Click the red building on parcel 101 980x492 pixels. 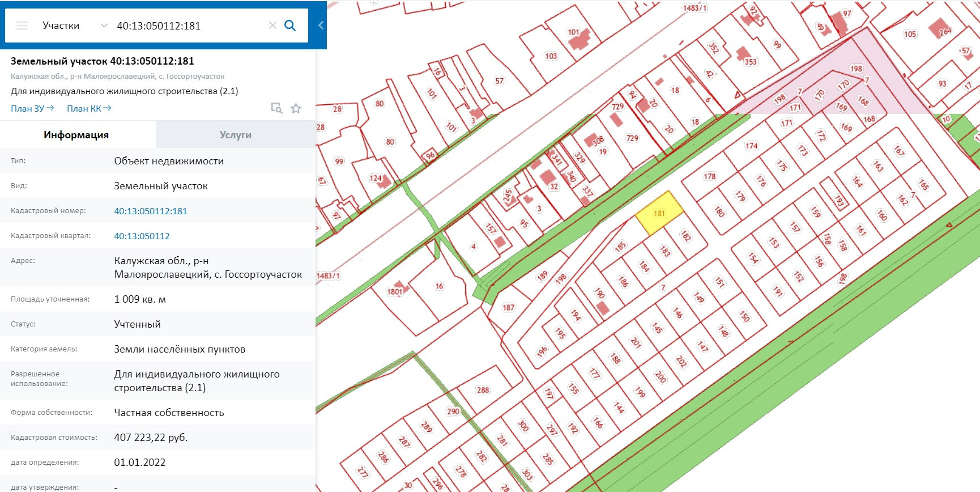pos(580,40)
